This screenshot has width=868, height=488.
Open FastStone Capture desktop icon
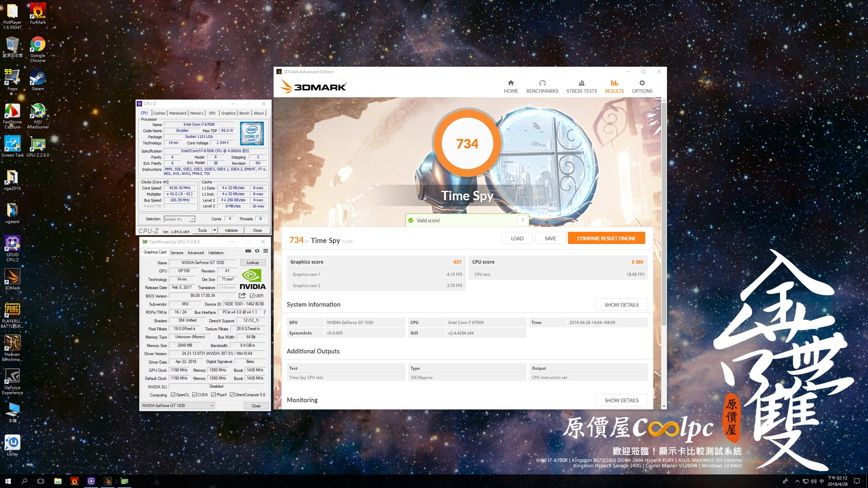12,116
